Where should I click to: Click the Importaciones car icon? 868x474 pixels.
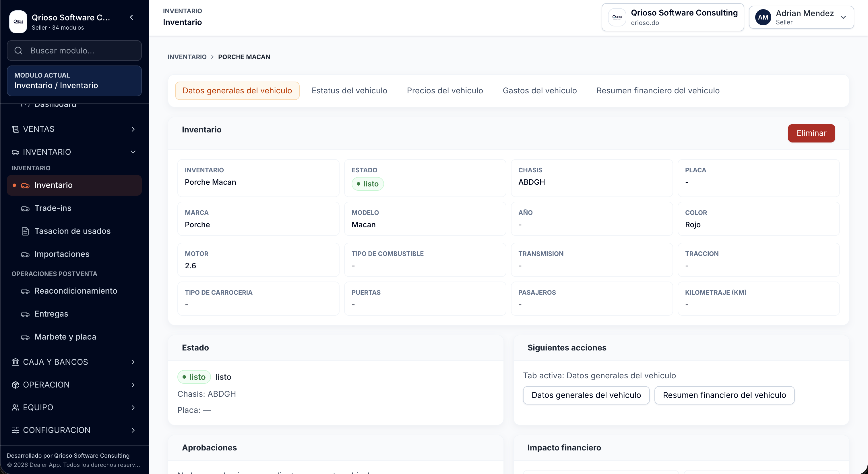(x=25, y=254)
